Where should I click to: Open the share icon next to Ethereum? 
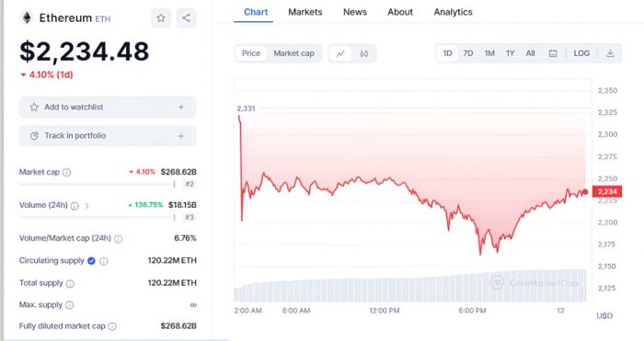pos(186,18)
